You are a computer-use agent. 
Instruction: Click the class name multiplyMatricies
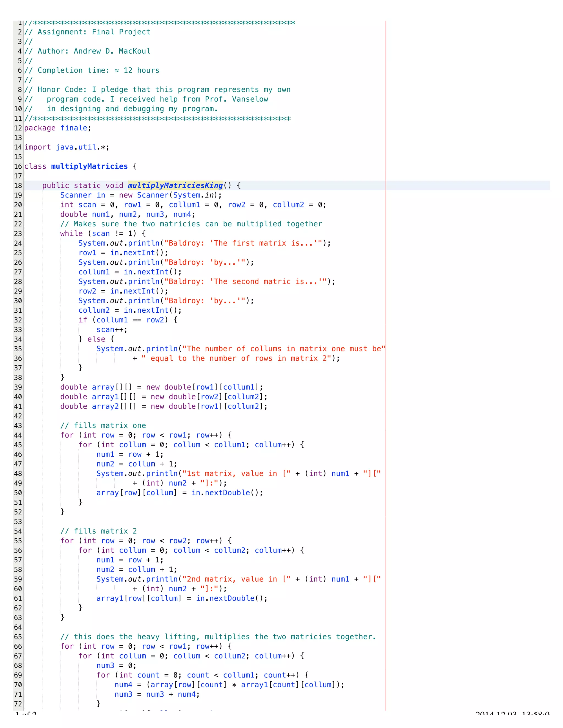click(89, 166)
